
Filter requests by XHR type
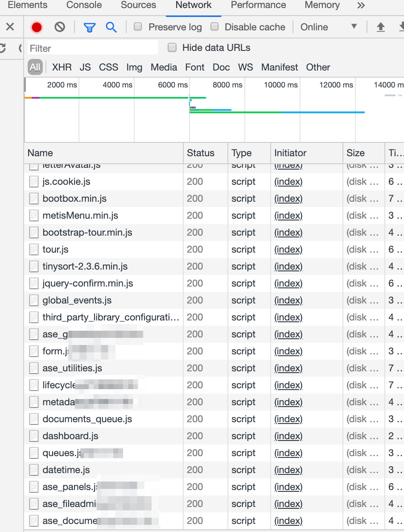62,67
